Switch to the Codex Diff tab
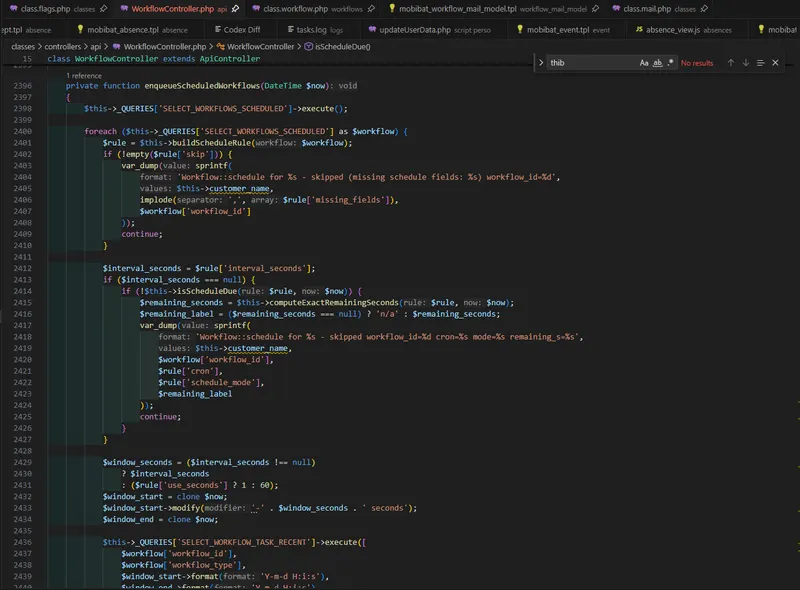This screenshot has width=800, height=590. pos(237,30)
